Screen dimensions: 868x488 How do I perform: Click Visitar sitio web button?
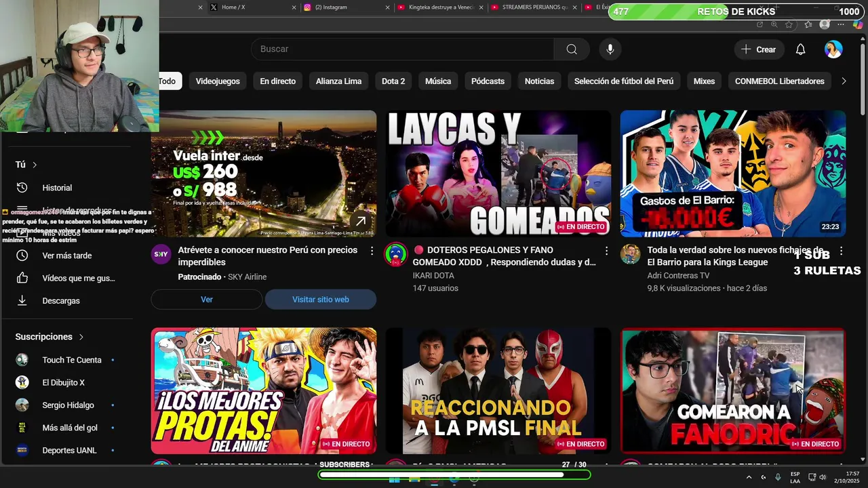tap(321, 300)
